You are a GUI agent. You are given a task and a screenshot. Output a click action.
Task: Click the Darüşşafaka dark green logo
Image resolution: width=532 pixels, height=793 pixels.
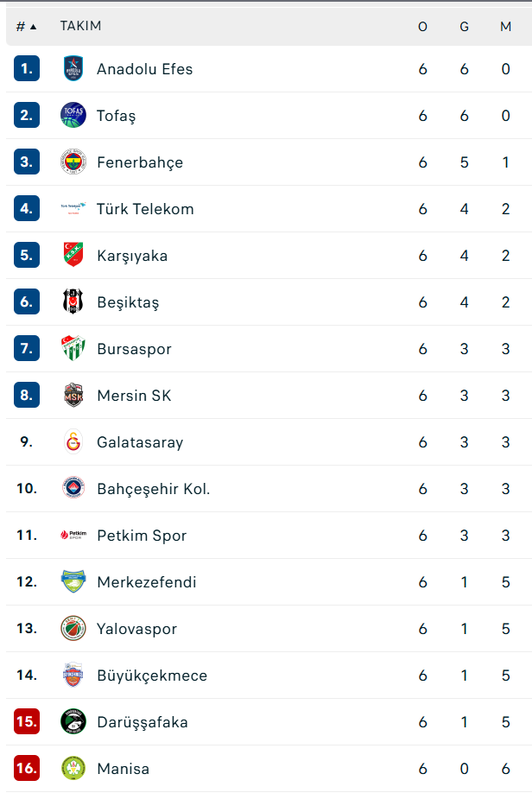tap(73, 721)
